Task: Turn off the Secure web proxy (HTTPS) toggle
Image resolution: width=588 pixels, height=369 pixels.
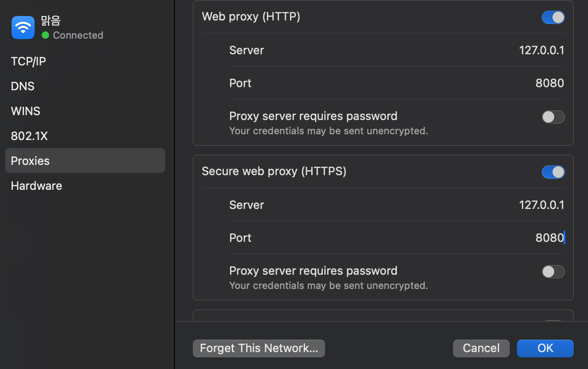Action: [x=553, y=172]
